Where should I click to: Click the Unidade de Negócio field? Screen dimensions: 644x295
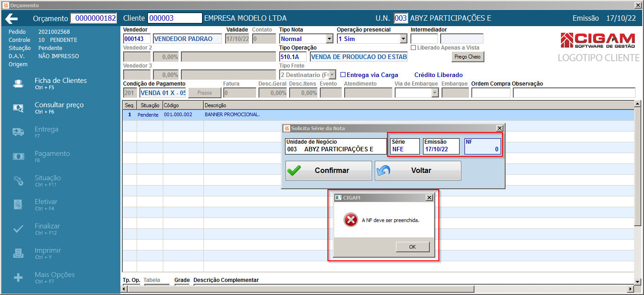coord(336,146)
